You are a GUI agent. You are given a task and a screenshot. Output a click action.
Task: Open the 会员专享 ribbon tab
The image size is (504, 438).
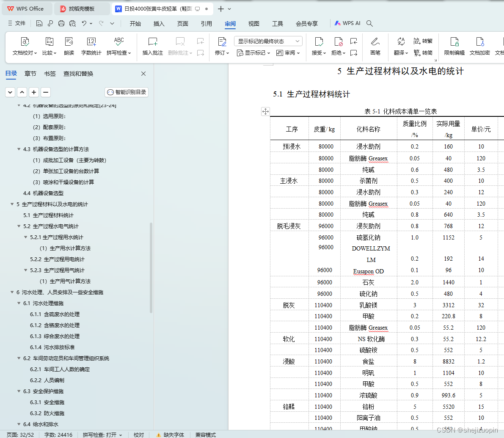(307, 23)
